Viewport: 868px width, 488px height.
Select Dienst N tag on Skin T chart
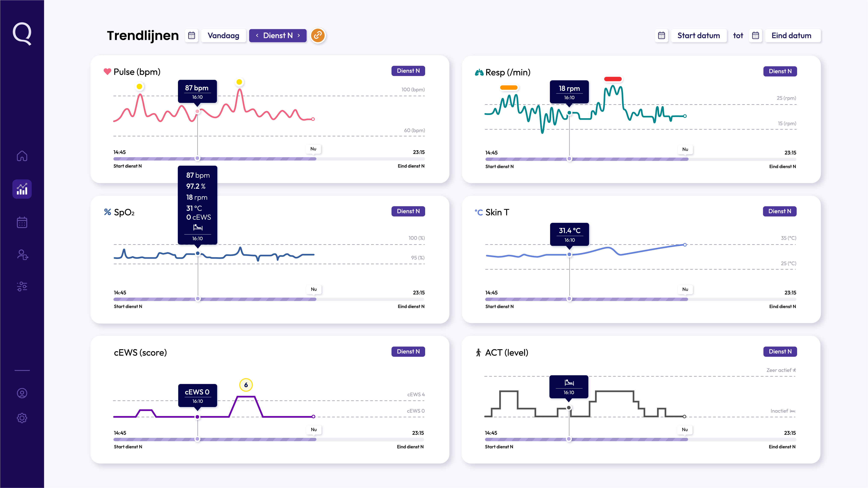[x=779, y=211]
